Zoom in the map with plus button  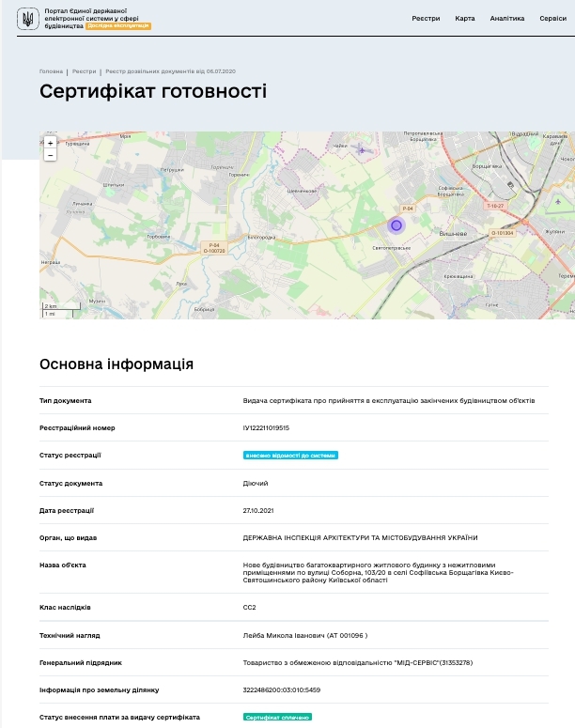50,143
